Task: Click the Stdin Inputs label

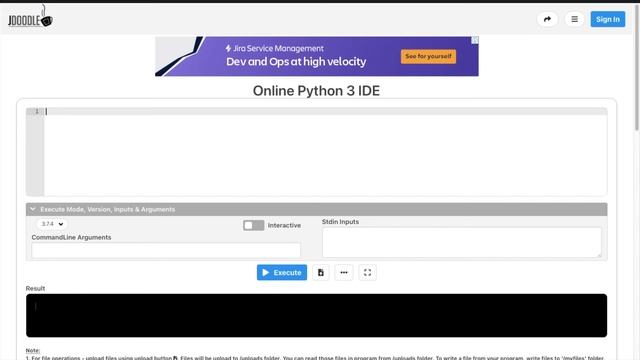Action: click(340, 222)
